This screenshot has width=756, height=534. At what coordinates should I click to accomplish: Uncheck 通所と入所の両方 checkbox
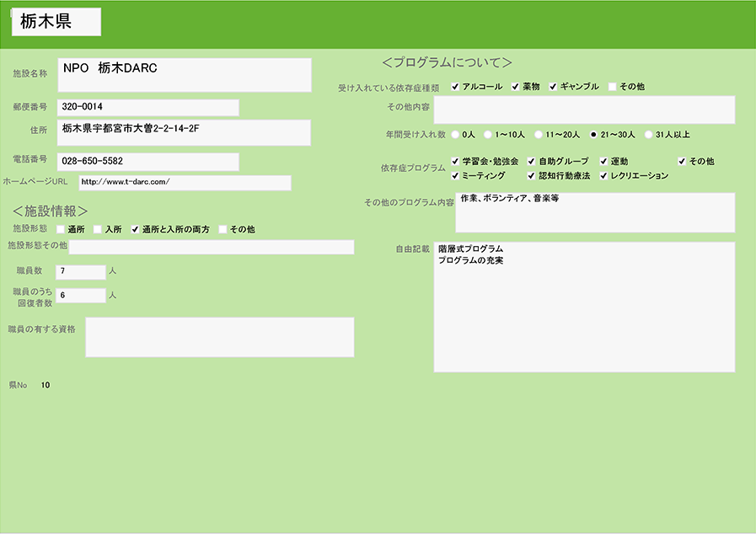coord(135,229)
